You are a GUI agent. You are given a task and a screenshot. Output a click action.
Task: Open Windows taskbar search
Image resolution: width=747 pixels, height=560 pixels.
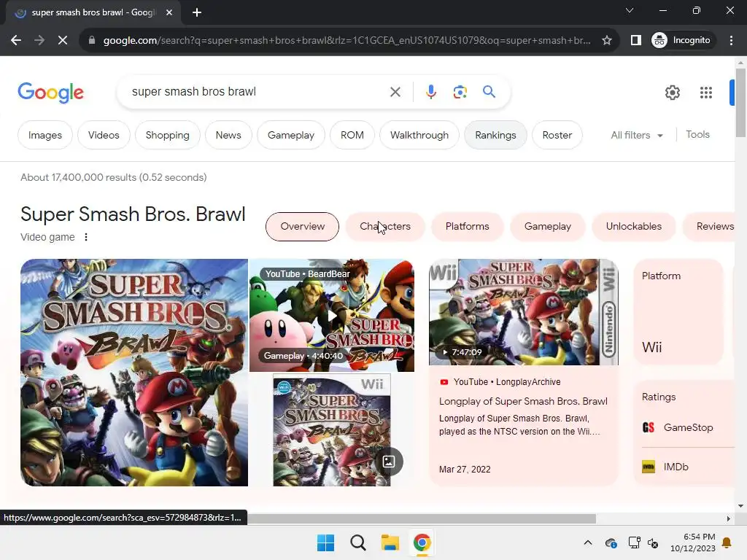(x=358, y=542)
